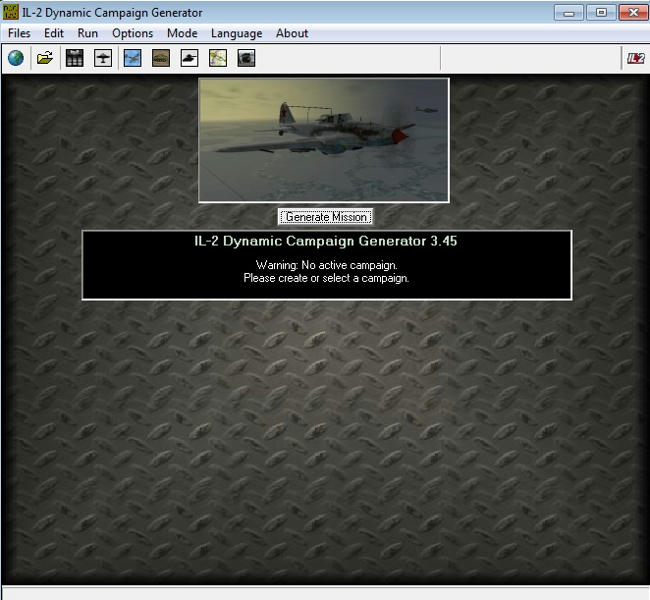Open the Language menu

(x=237, y=33)
